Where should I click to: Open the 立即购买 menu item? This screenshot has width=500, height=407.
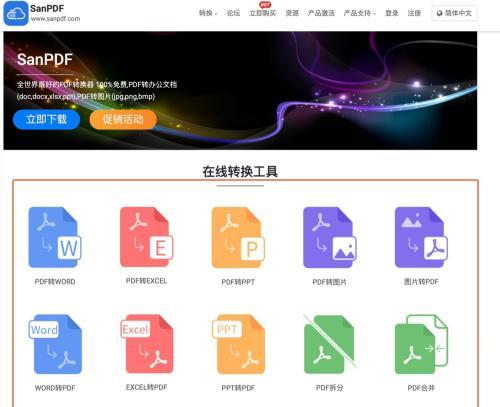point(263,13)
